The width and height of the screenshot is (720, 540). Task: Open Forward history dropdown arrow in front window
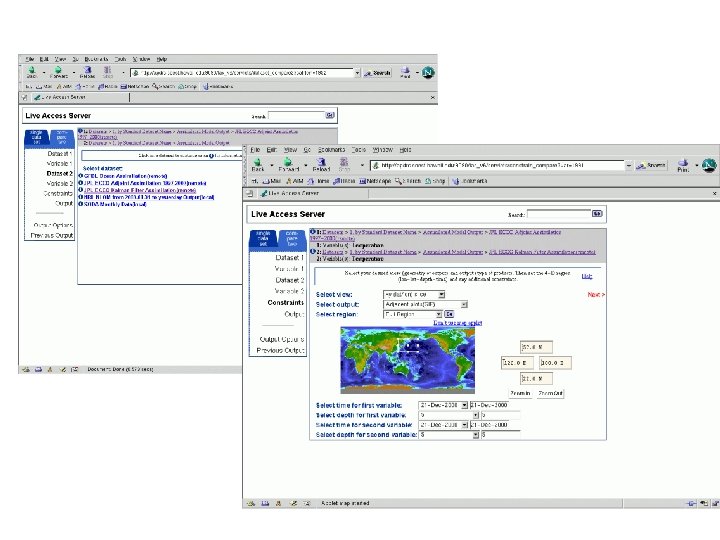click(306, 165)
